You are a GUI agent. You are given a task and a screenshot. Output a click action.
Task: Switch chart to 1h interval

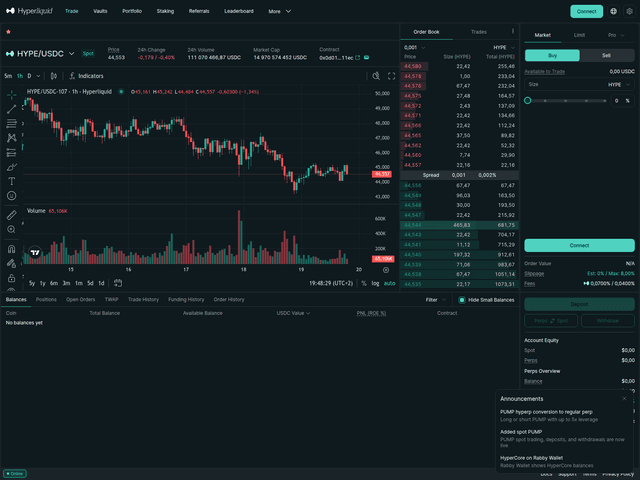click(x=20, y=76)
